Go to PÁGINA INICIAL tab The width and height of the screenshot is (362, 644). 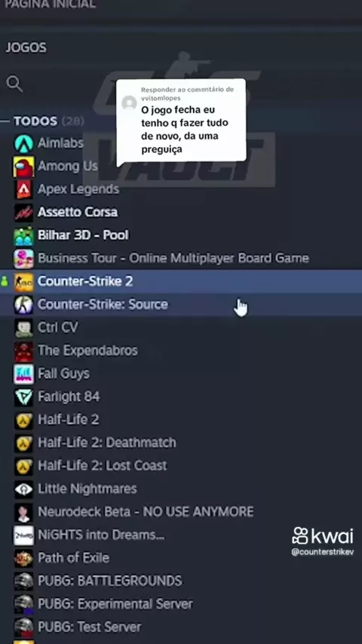point(51,4)
